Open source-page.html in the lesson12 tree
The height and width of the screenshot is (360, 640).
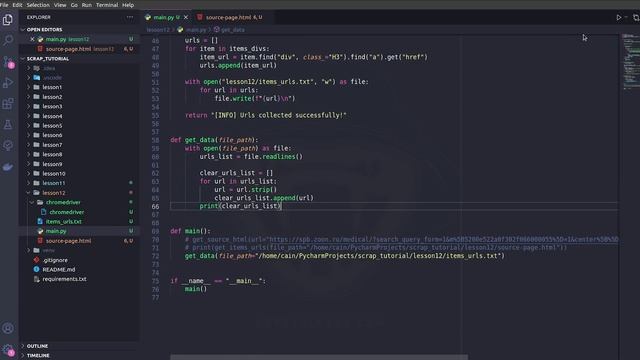coord(68,241)
